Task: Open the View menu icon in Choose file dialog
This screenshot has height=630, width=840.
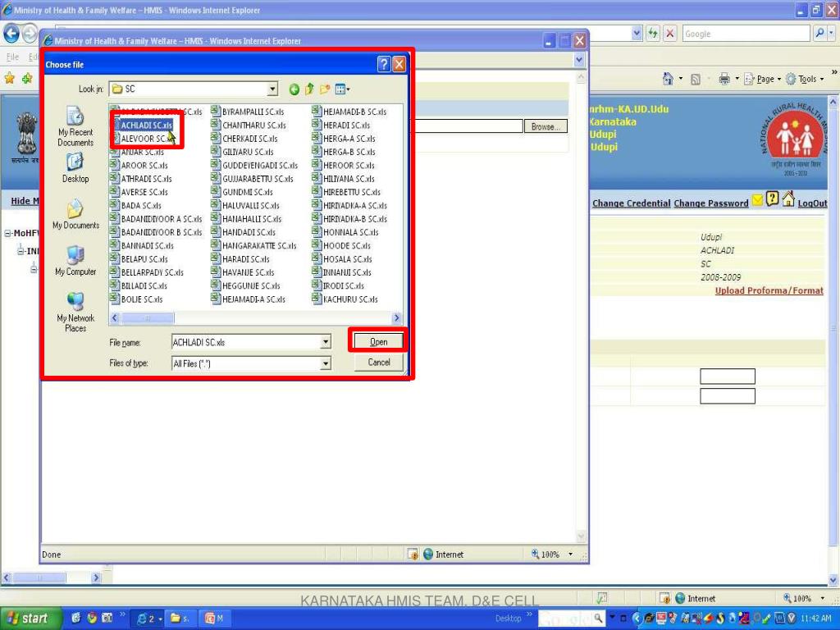Action: pos(342,89)
